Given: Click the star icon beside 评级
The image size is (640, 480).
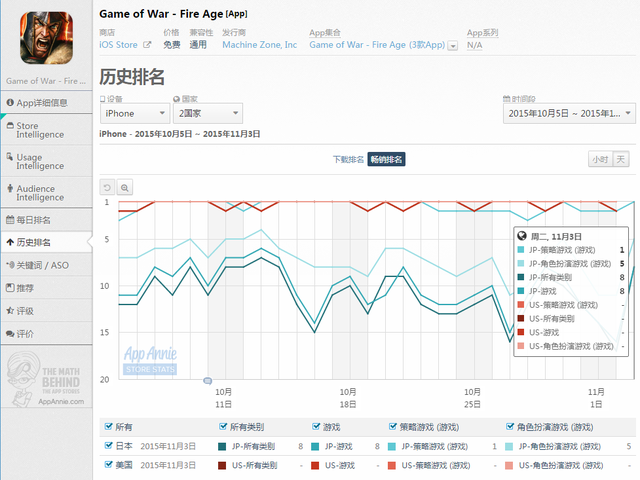Looking at the screenshot, I should (10, 311).
